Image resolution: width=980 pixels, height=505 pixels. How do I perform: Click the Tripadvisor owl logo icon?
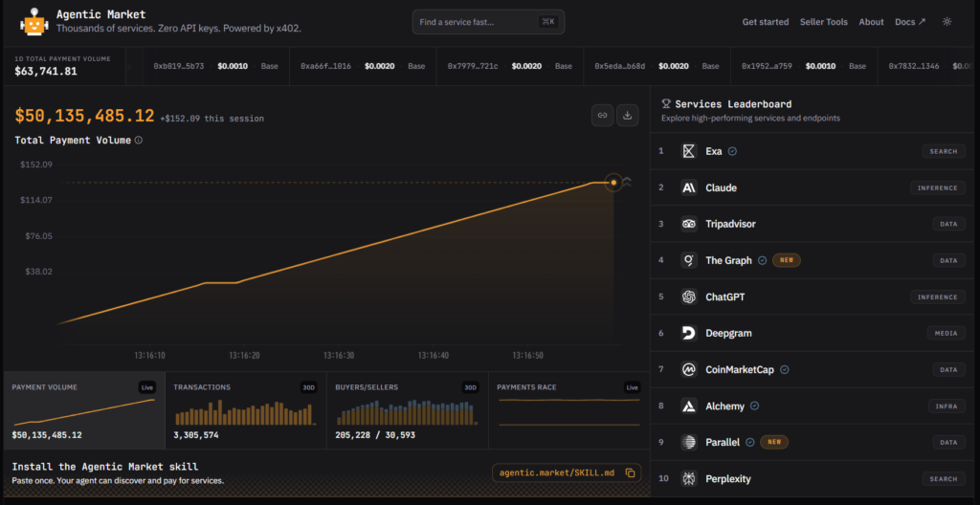coord(689,224)
